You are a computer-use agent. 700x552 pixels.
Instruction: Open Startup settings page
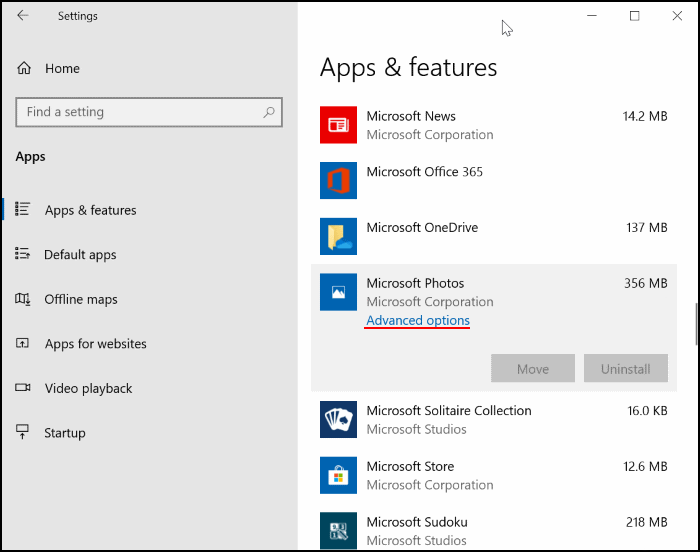(65, 433)
